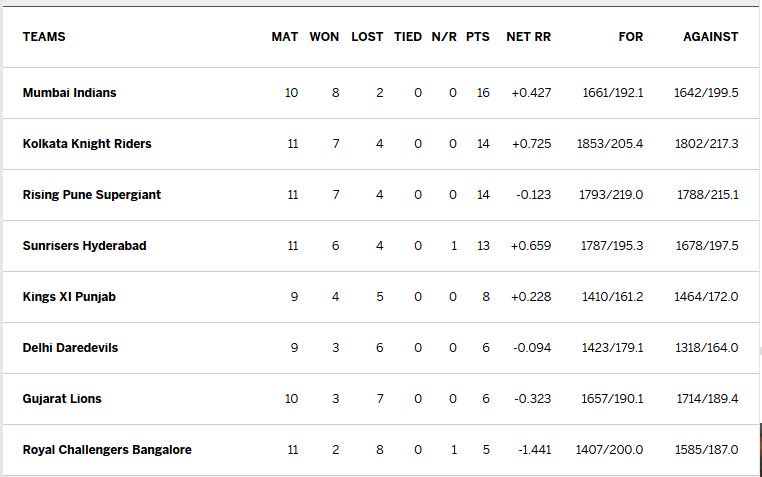Click the TEAMS column header
The height and width of the screenshot is (477, 762).
tap(44, 37)
